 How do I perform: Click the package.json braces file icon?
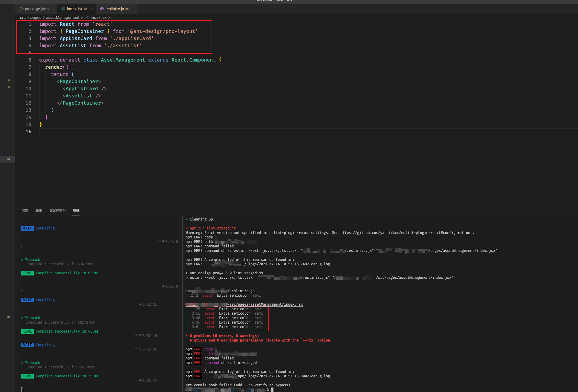(x=21, y=9)
